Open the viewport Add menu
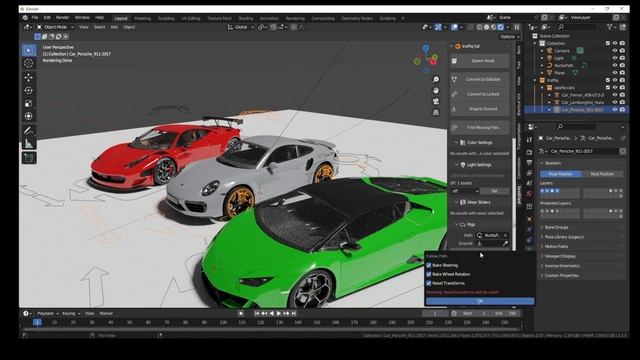The height and width of the screenshot is (360, 640). tap(114, 27)
